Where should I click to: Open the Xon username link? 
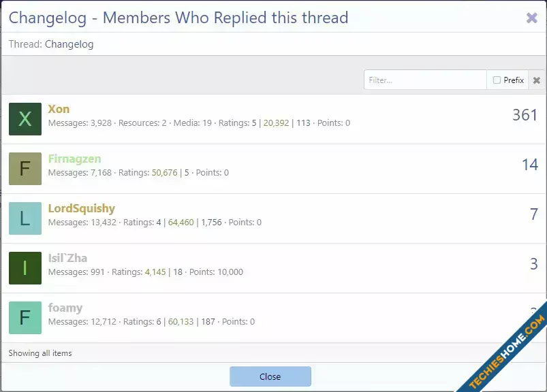[x=59, y=109]
